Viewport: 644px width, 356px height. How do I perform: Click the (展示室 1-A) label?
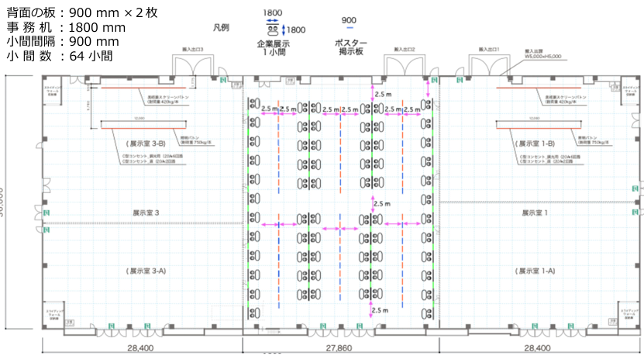pos(536,271)
